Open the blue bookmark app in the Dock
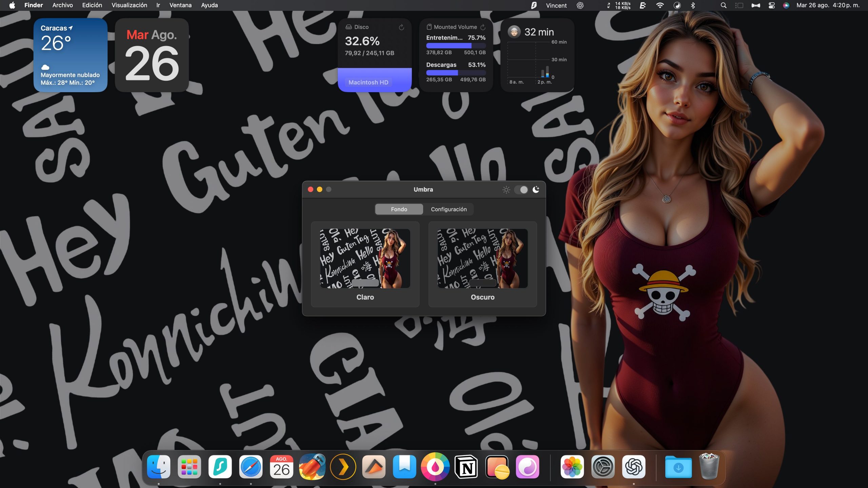Viewport: 868px width, 488px height. coord(405,467)
